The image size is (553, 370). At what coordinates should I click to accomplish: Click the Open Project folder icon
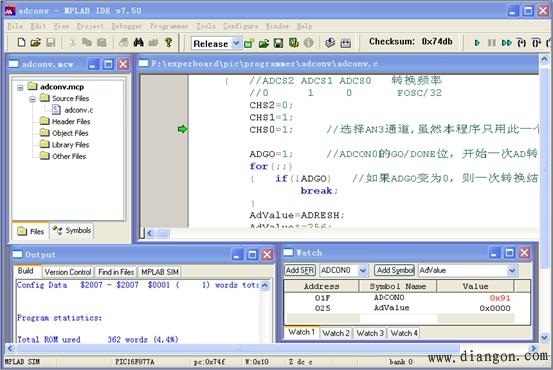(x=264, y=43)
